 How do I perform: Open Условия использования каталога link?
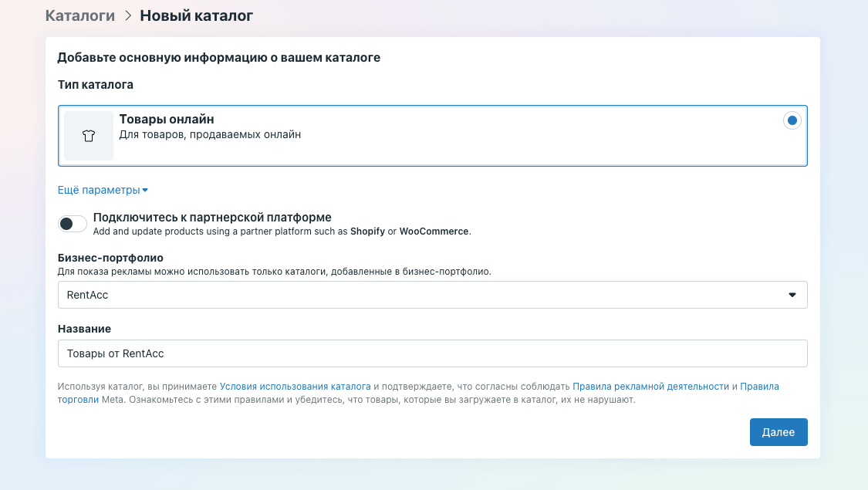(295, 387)
